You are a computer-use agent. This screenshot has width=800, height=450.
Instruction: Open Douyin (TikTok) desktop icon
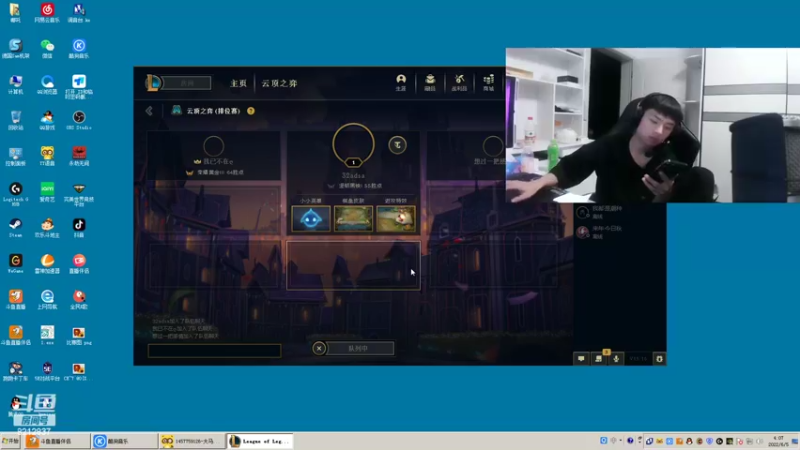coord(79,228)
